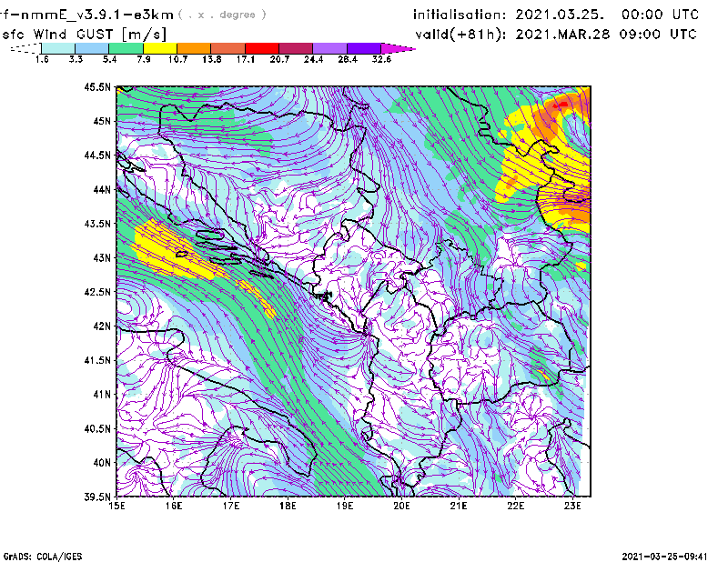728x562 pixels.
Task: Select the violet 28.4–32.6 legend swatch
Action: click(364, 48)
